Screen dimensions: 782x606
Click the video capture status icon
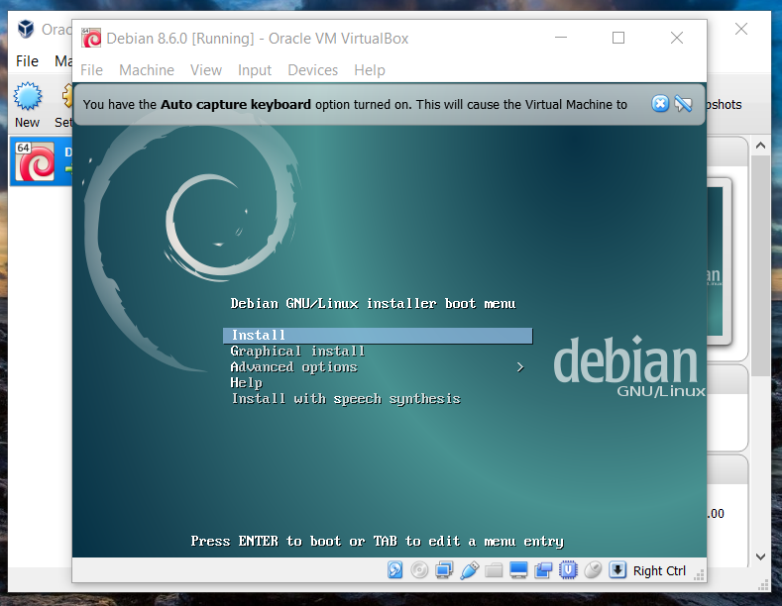point(543,570)
